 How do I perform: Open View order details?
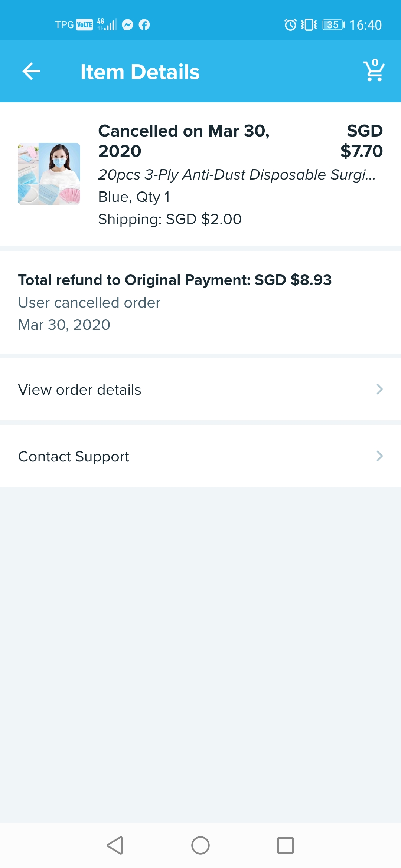point(79,389)
